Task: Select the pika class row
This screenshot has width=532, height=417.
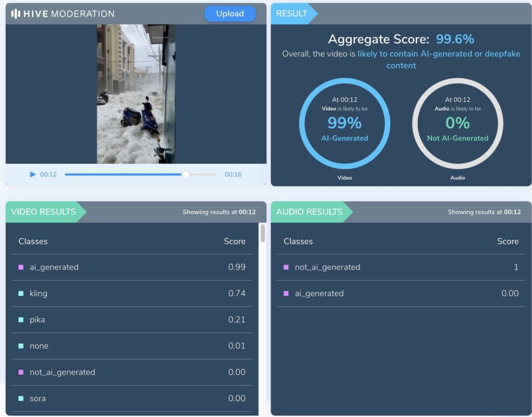Action: (x=132, y=320)
